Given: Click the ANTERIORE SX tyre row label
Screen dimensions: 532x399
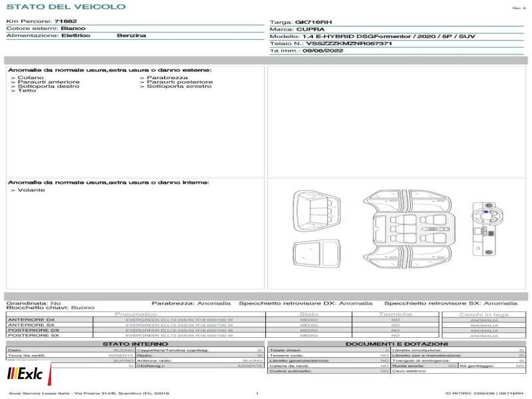Looking at the screenshot, I should point(31,325).
